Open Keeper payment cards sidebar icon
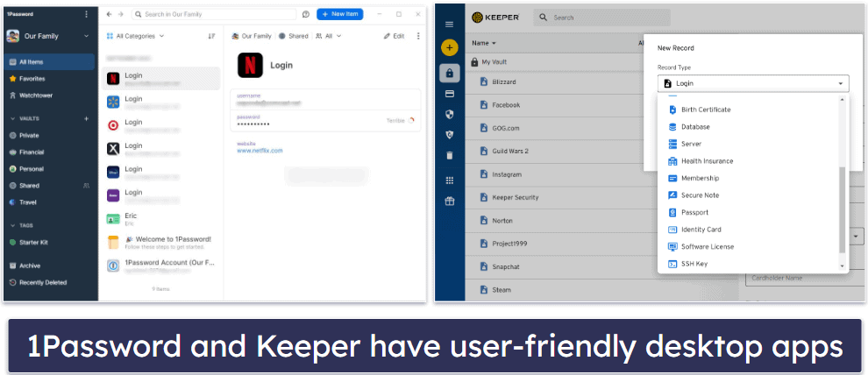868x375 pixels. click(450, 94)
